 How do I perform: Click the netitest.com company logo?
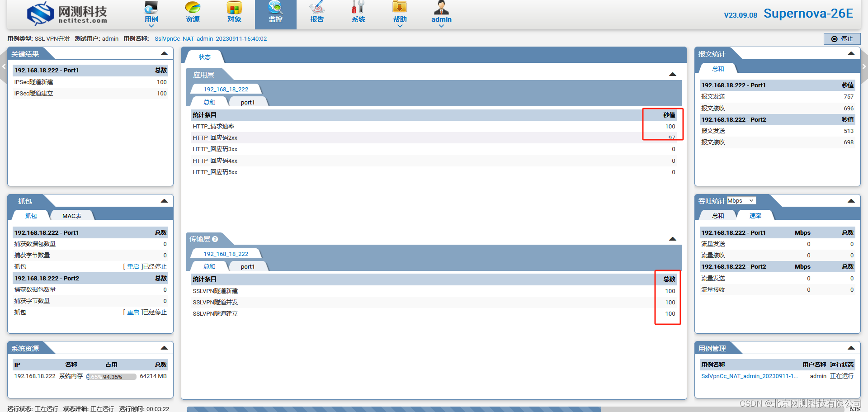click(67, 14)
